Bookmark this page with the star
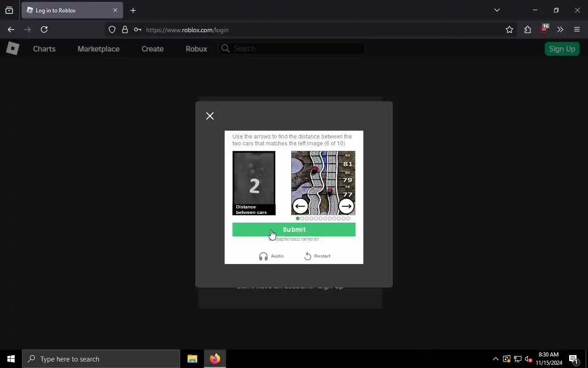588x368 pixels. click(509, 29)
